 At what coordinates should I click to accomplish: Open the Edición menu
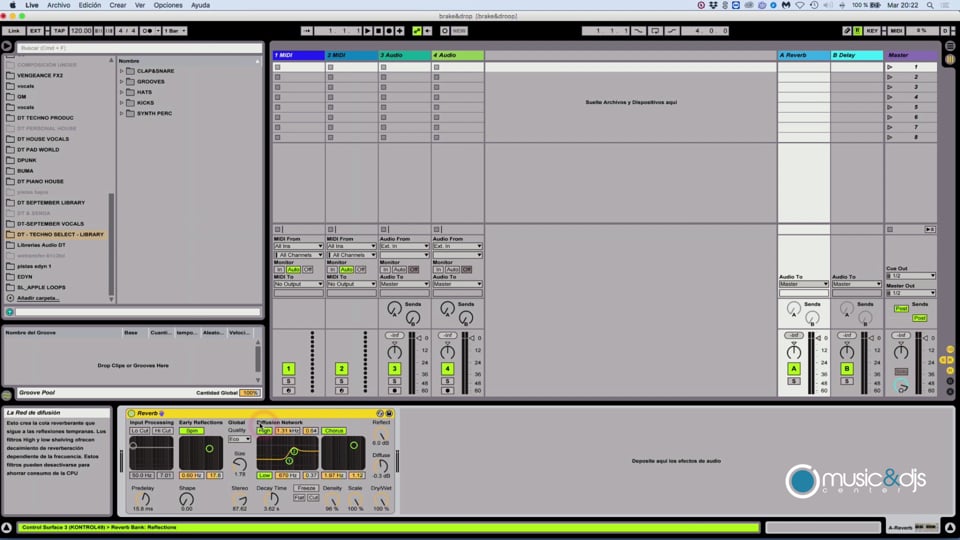tap(89, 5)
